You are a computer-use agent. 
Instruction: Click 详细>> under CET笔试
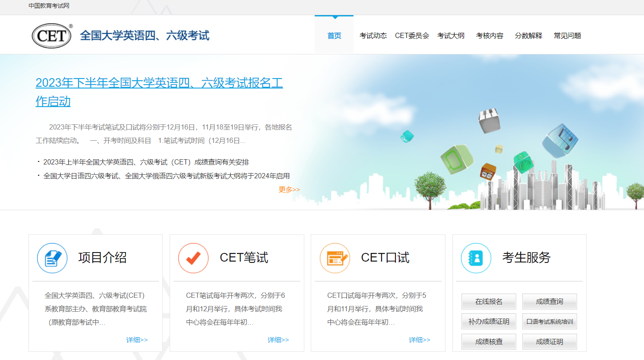pos(278,340)
